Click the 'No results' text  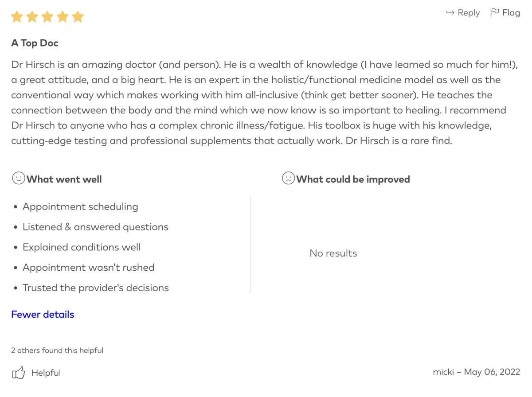(333, 253)
